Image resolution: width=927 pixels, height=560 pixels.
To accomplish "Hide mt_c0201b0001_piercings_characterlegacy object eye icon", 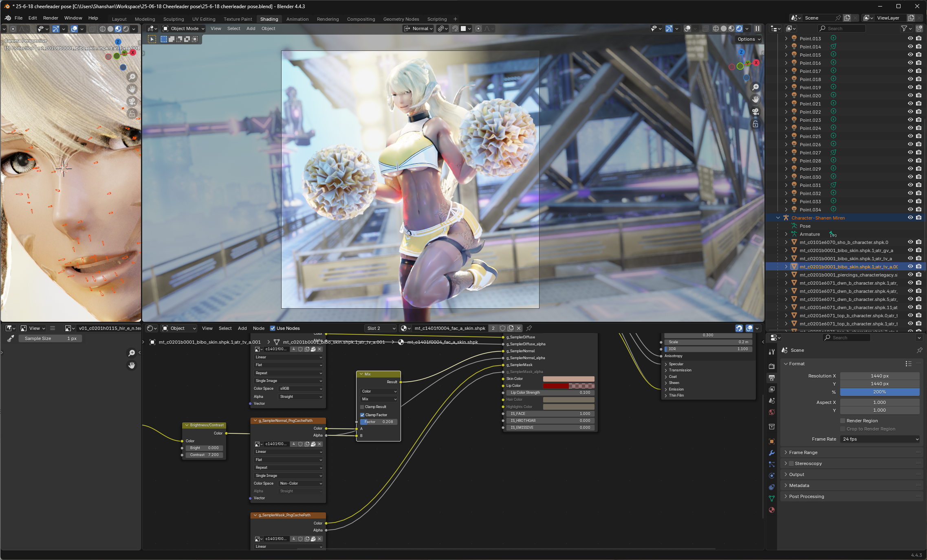I will point(910,275).
